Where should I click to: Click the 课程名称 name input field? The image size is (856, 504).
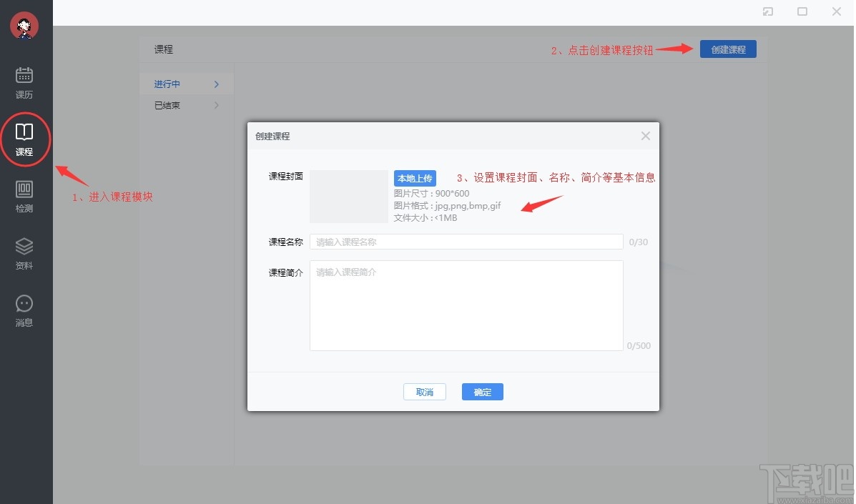pyautogui.click(x=466, y=242)
